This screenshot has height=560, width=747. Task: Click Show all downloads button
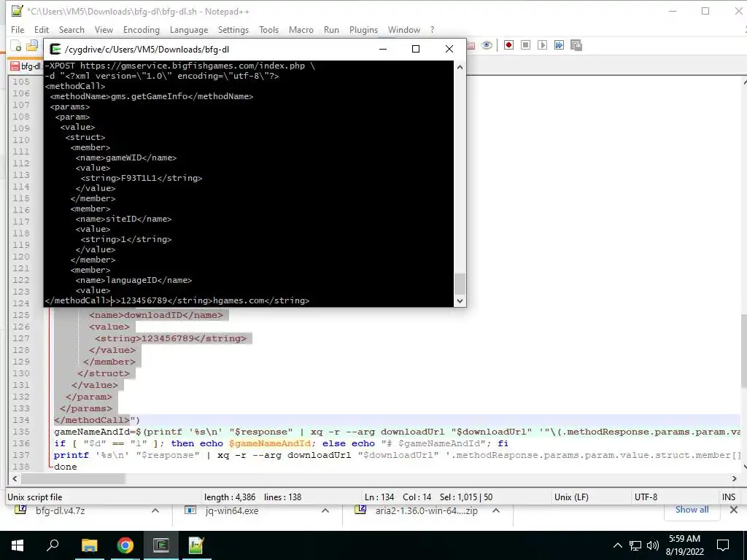pos(692,510)
